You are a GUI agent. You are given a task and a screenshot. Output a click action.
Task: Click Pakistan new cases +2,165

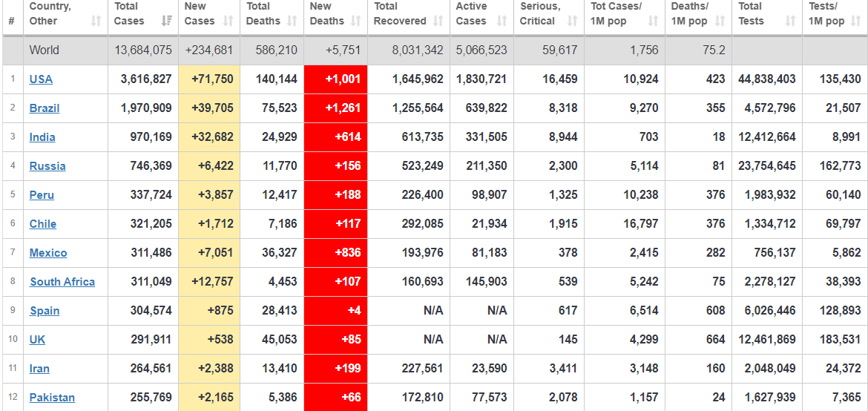point(216,397)
